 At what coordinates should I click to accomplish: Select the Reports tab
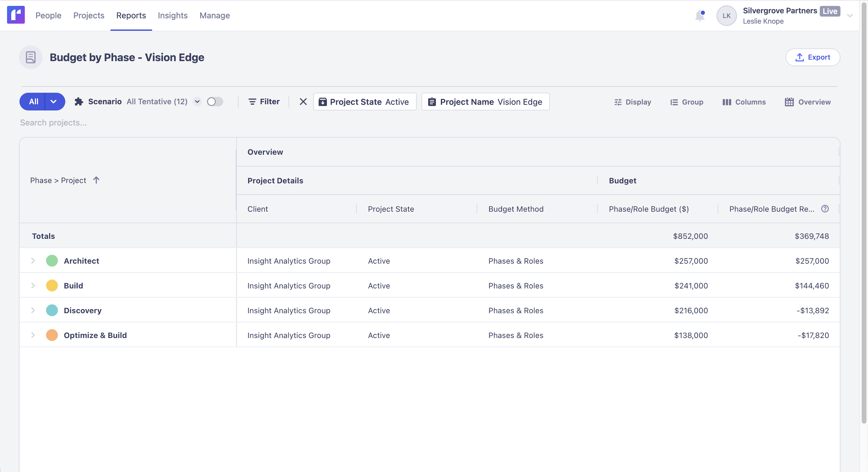click(131, 15)
